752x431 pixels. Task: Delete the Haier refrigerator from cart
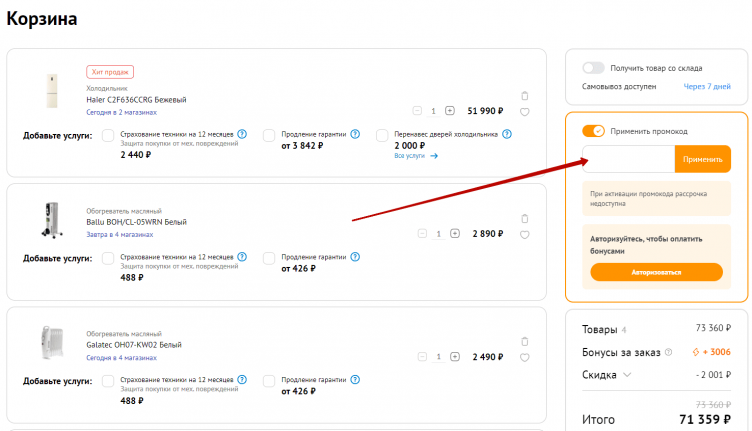[x=524, y=96]
